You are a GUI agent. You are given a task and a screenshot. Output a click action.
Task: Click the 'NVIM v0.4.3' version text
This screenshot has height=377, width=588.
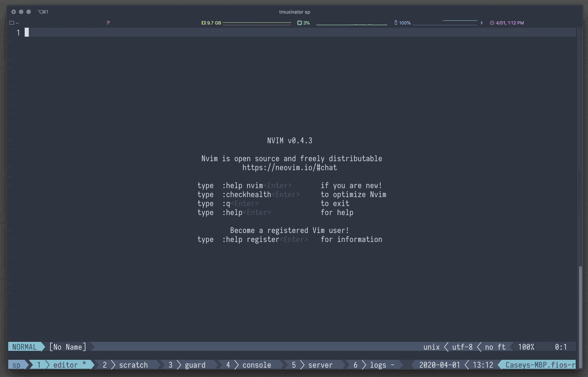point(290,141)
